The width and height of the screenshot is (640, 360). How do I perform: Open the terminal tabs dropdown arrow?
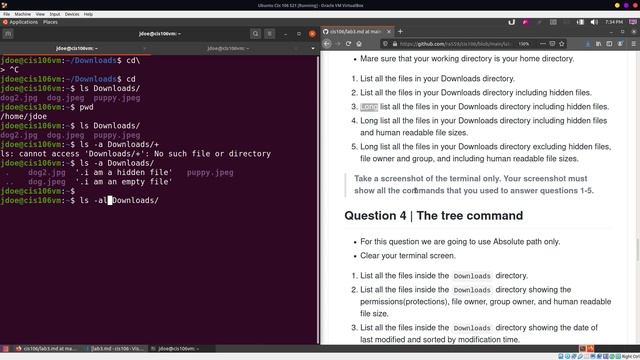tap(313, 48)
